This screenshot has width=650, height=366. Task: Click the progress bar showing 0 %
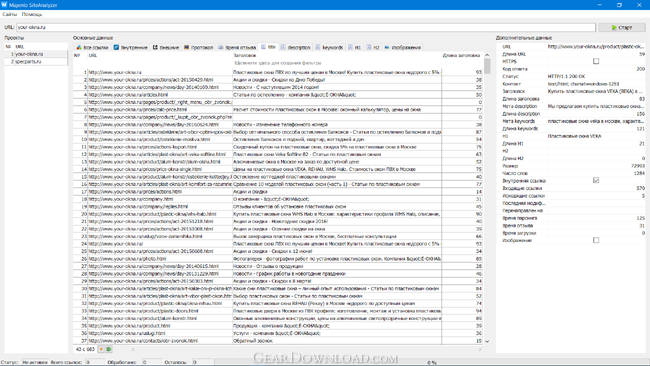431,362
